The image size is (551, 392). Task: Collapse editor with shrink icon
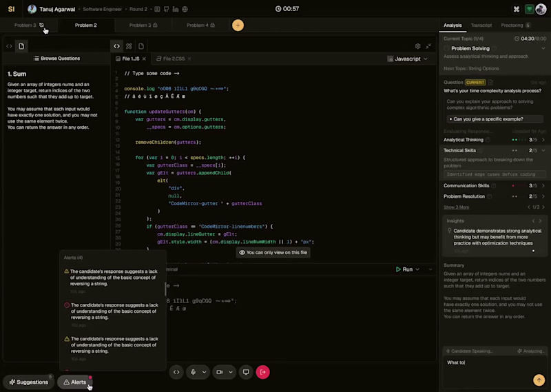[x=428, y=46]
